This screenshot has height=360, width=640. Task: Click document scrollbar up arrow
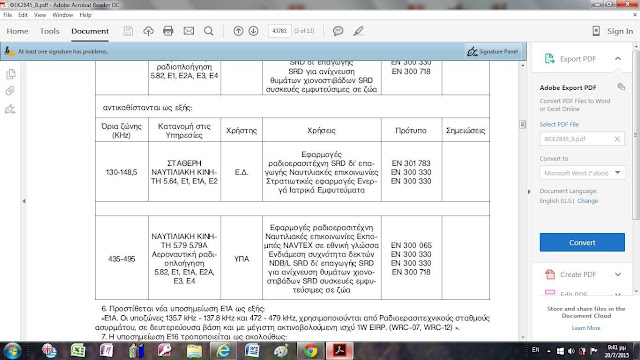click(523, 65)
